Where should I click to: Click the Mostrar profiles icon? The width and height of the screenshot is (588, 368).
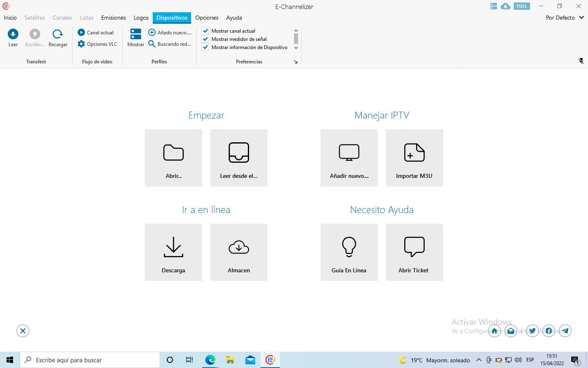136,34
